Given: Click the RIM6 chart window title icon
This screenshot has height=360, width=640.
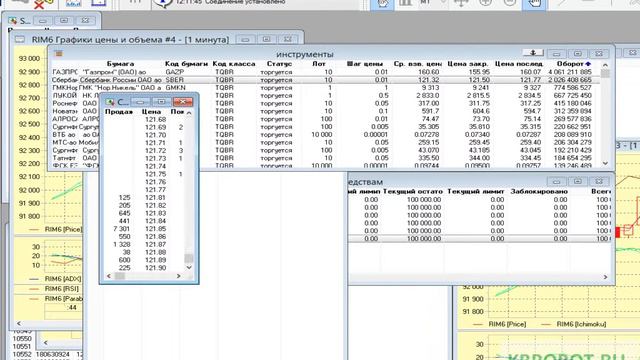Looking at the screenshot, I should (20, 40).
